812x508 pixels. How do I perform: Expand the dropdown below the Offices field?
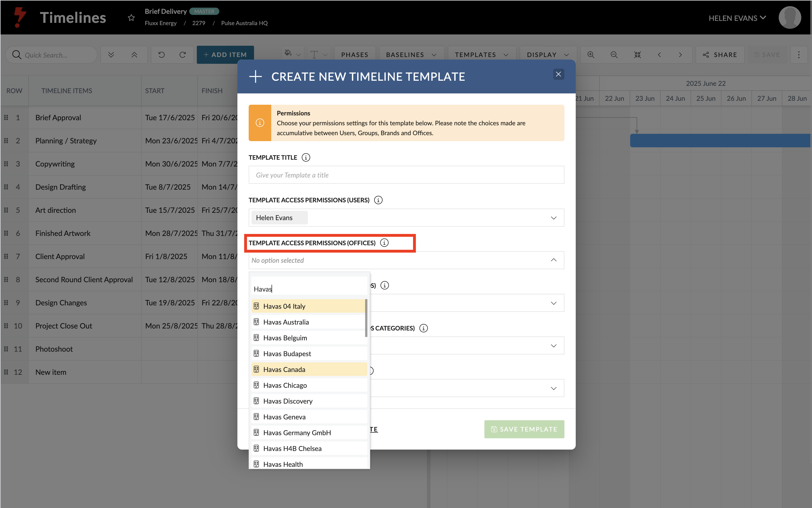click(x=554, y=303)
